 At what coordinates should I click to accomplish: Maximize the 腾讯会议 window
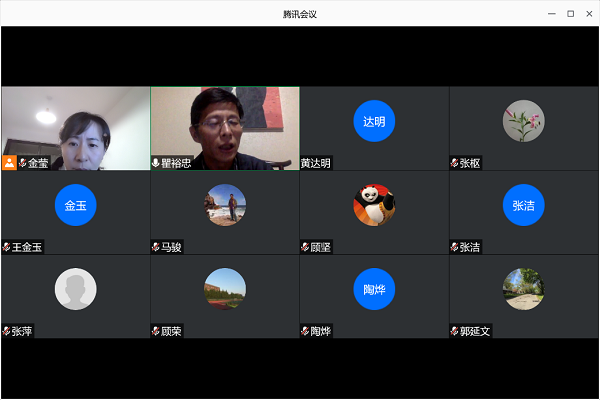570,13
